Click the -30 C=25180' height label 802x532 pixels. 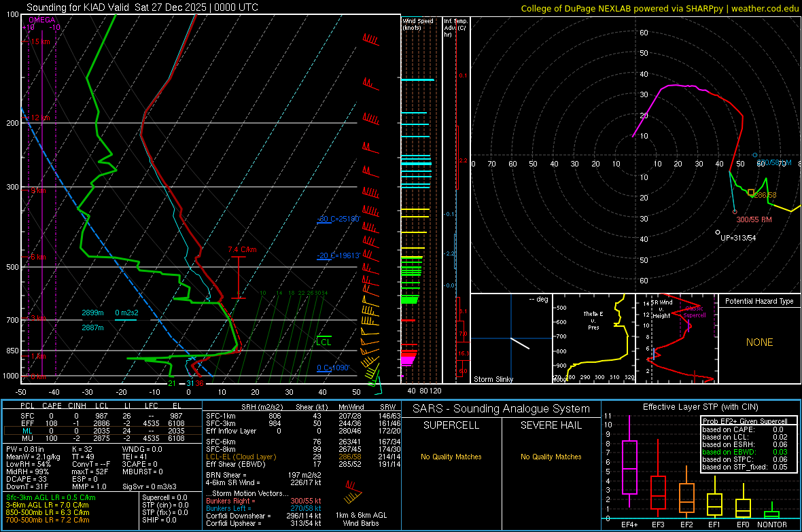(x=338, y=219)
